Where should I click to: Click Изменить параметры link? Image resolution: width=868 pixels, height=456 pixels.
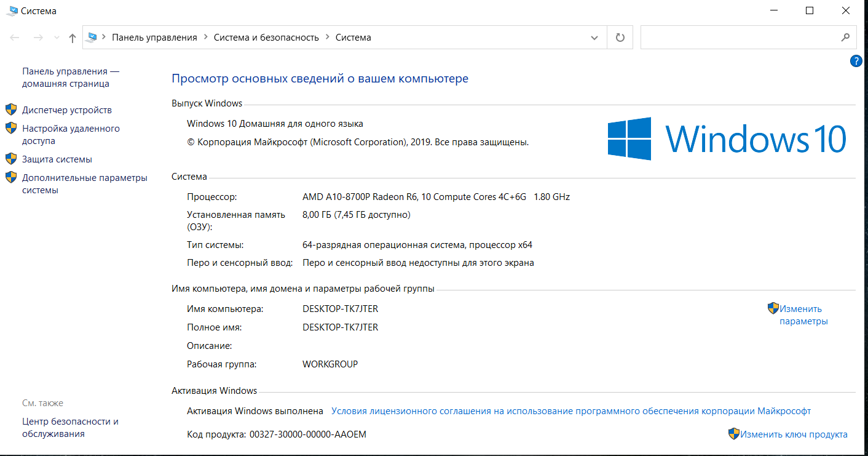point(803,315)
